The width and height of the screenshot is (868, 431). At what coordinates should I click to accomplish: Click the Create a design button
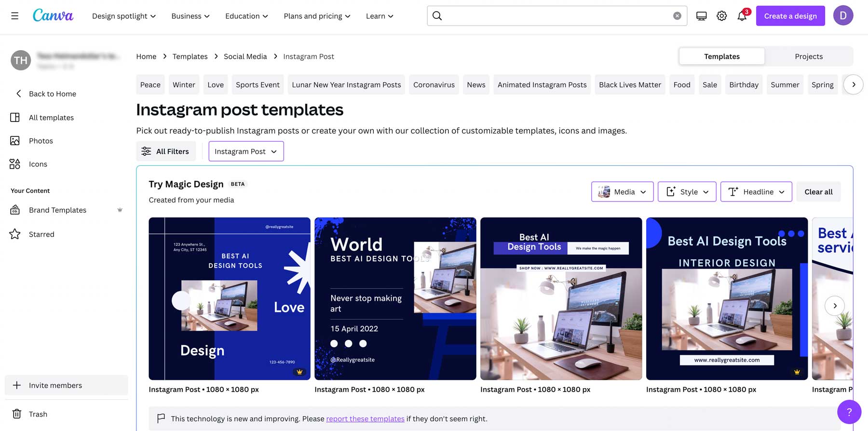[790, 16]
